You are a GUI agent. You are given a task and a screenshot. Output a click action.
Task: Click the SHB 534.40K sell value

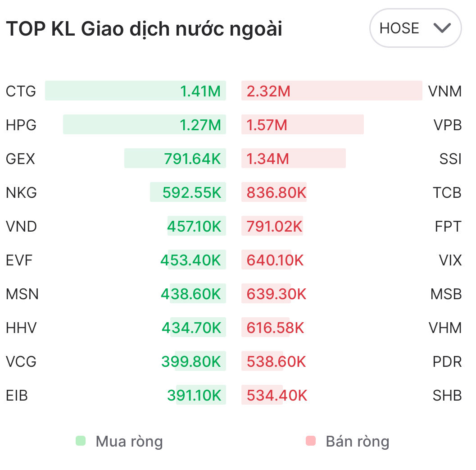coord(277,396)
